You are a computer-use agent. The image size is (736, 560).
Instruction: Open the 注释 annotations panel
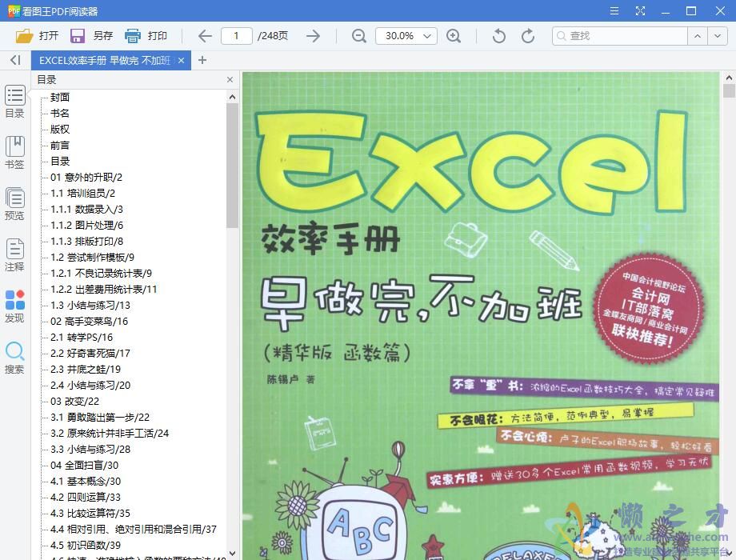point(14,253)
